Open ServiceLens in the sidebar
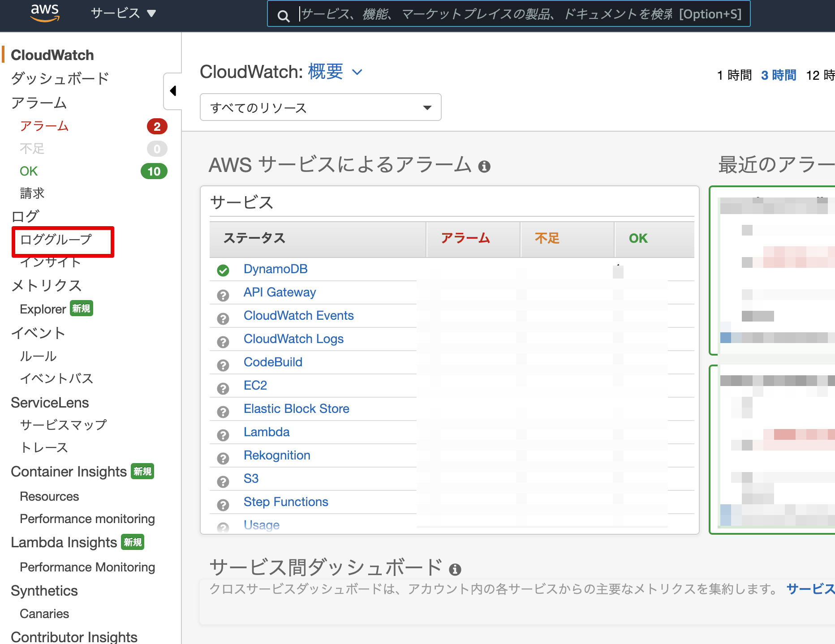The height and width of the screenshot is (644, 835). click(50, 403)
